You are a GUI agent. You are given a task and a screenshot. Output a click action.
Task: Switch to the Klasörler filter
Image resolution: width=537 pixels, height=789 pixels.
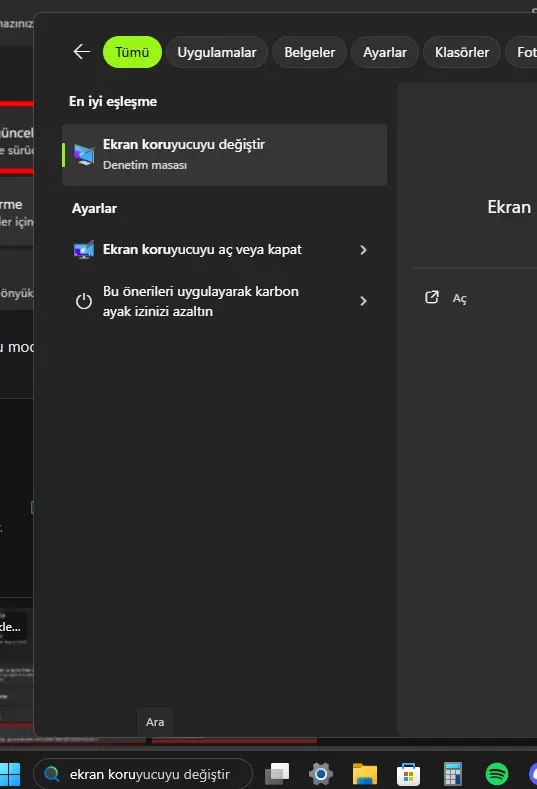[x=462, y=52]
